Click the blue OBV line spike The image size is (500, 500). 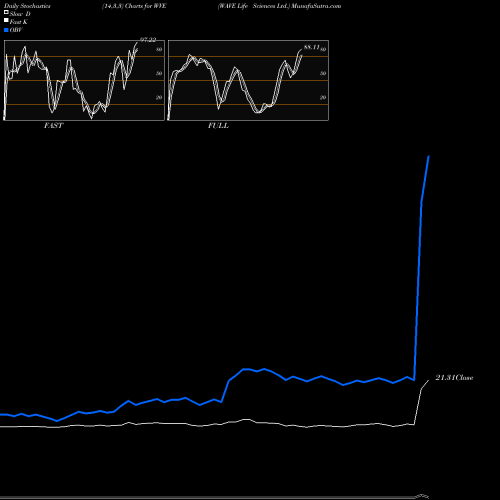pyautogui.click(x=419, y=267)
